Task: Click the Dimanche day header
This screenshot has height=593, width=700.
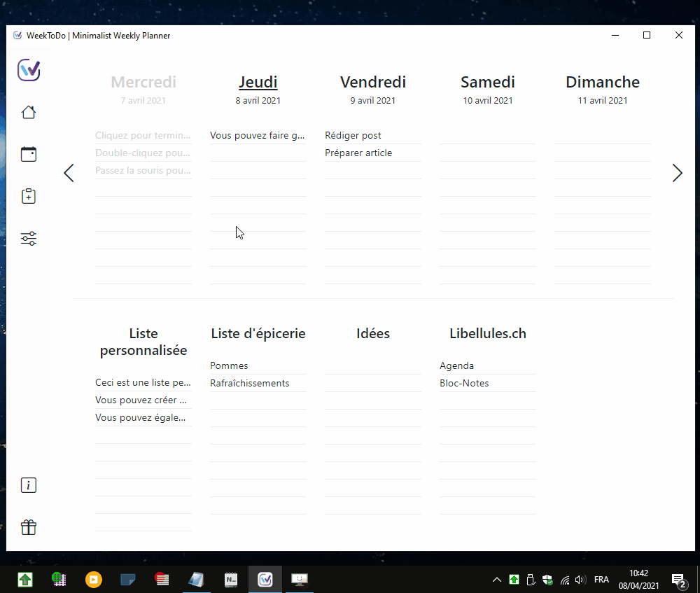Action: click(603, 82)
